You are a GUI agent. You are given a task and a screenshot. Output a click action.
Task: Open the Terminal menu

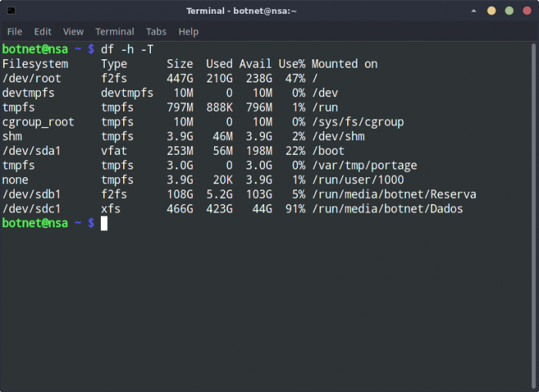click(x=115, y=32)
